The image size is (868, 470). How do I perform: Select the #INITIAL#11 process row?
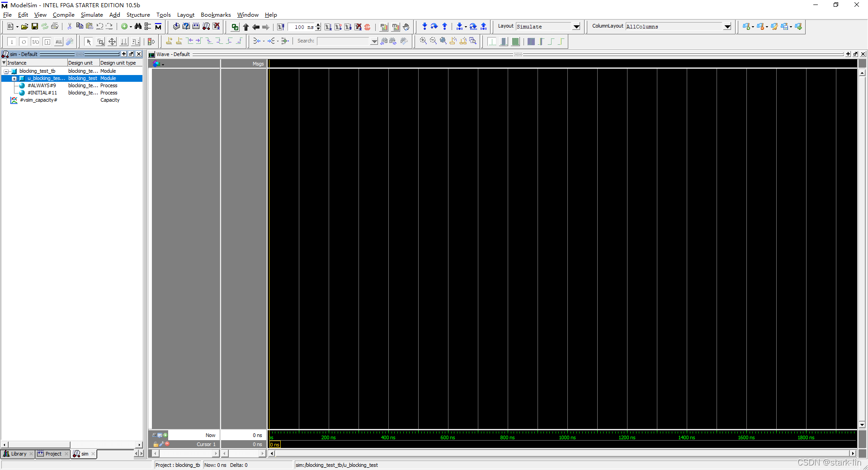(71, 93)
